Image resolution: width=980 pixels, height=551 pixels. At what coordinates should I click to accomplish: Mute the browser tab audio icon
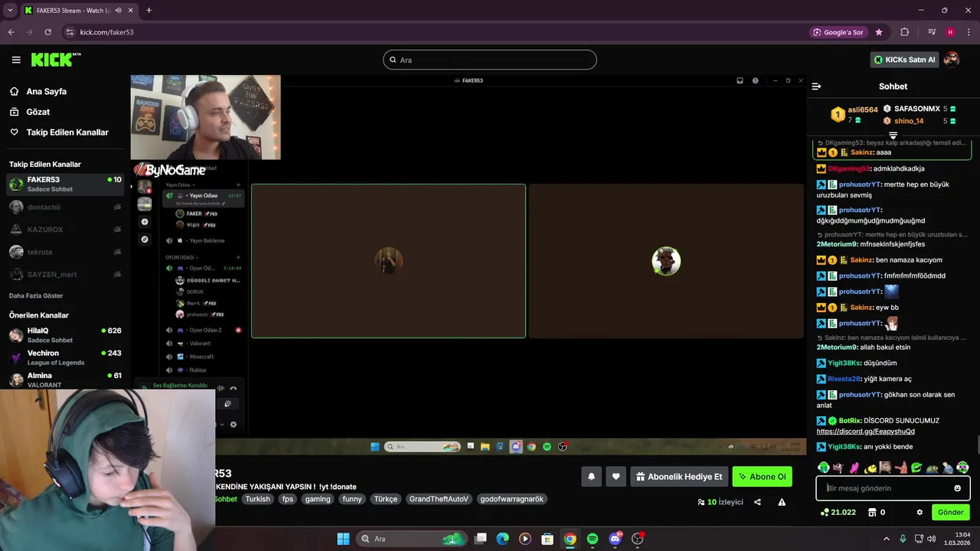pyautogui.click(x=118, y=10)
